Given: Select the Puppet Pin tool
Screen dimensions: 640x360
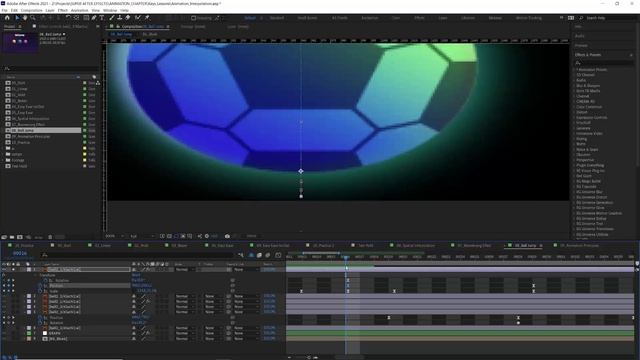Looking at the screenshot, I should pyautogui.click(x=147, y=18).
